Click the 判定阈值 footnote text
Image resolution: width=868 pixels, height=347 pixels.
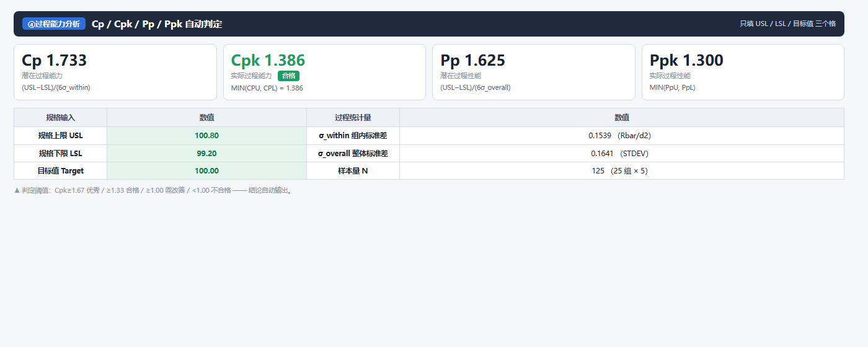tap(153, 191)
